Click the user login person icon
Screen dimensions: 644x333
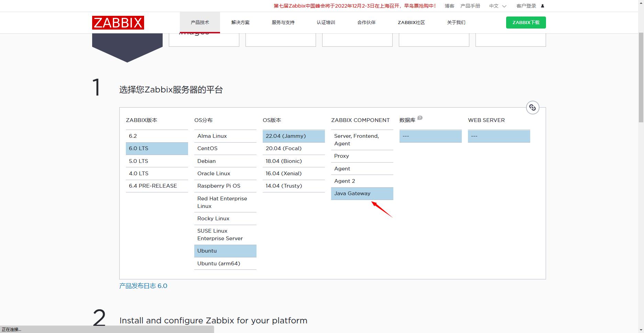[543, 6]
